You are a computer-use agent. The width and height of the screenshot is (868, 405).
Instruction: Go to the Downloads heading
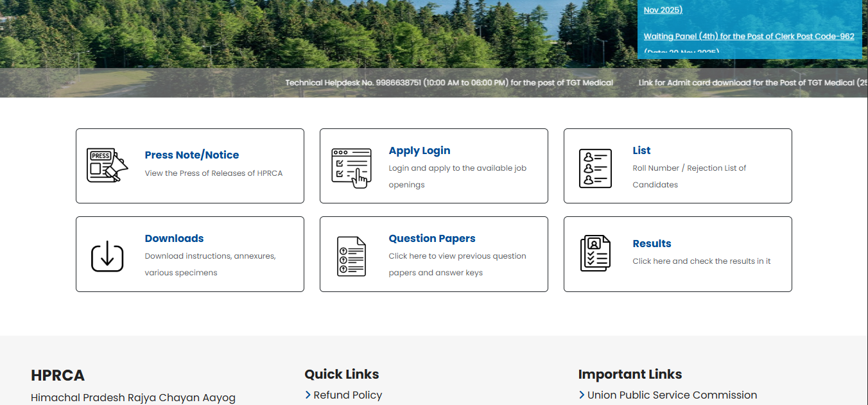(174, 238)
